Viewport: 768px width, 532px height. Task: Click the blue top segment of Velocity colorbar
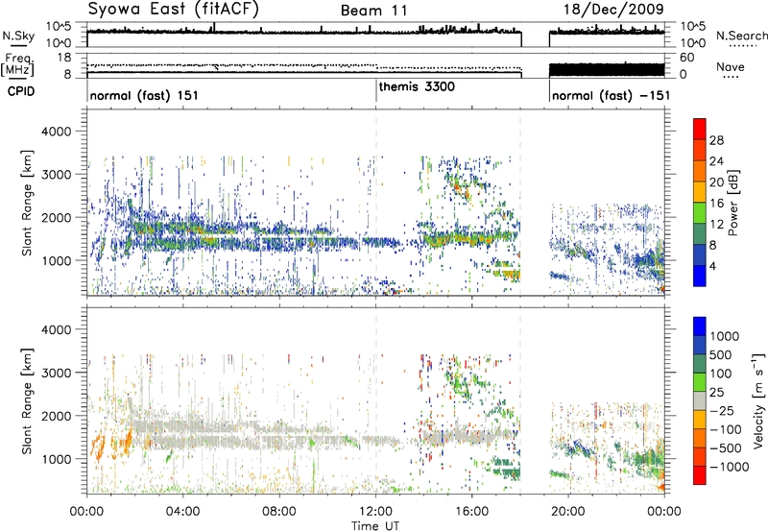(x=700, y=326)
